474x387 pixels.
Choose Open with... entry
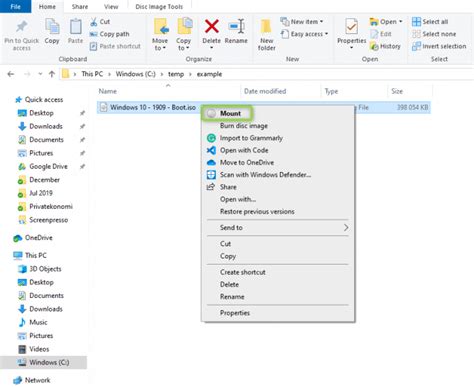(x=238, y=199)
